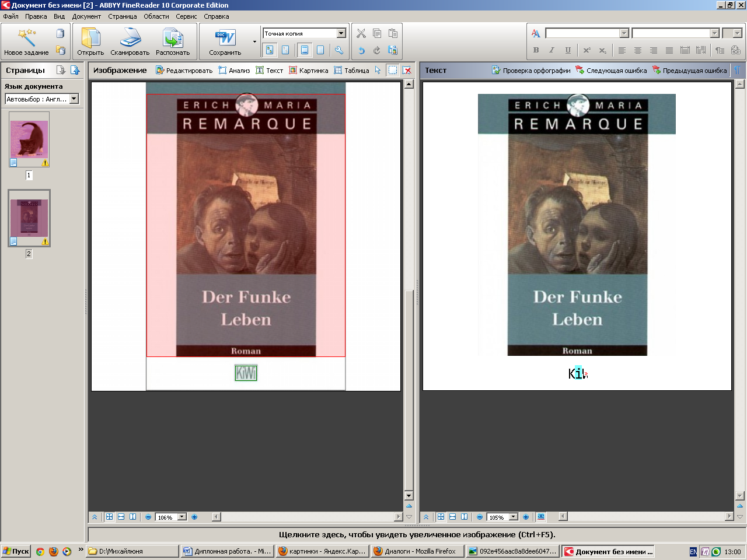Click Image panel horizontal scrollbar right arrow

click(x=399, y=517)
